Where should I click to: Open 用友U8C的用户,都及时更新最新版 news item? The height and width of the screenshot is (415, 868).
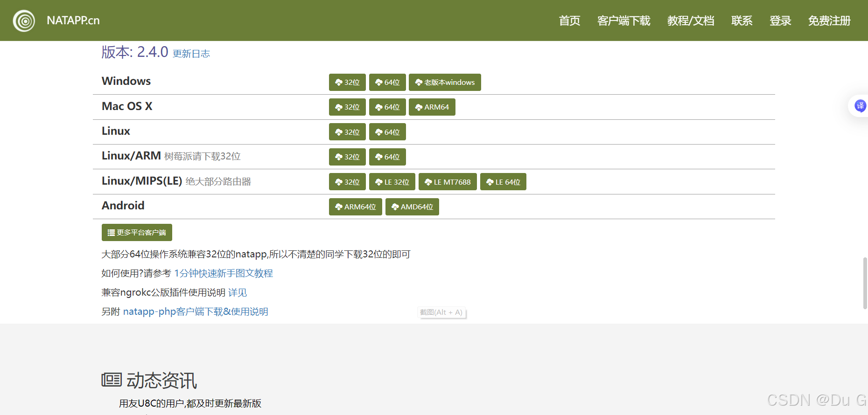point(190,403)
